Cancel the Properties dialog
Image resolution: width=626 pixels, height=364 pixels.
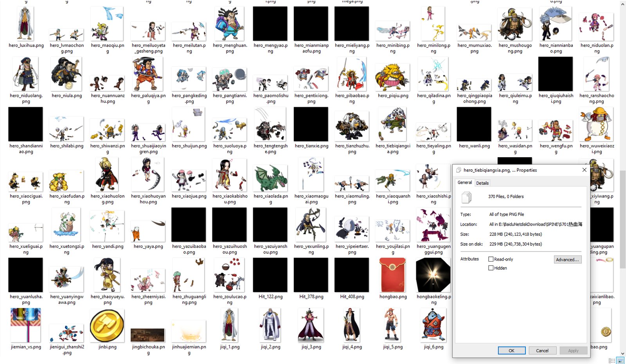coord(542,351)
